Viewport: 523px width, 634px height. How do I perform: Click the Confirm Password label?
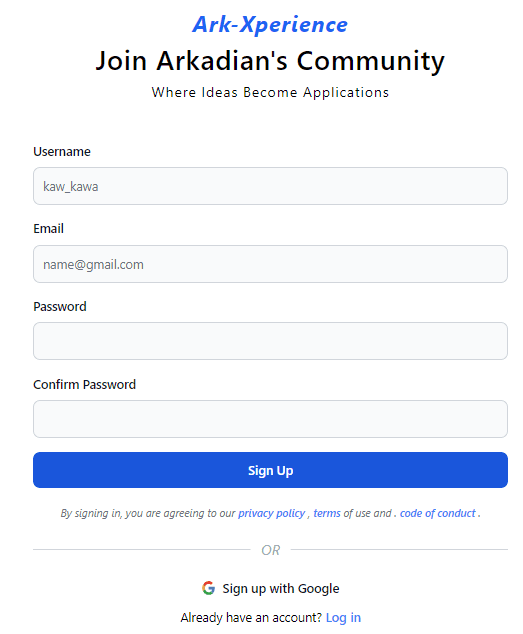click(85, 385)
